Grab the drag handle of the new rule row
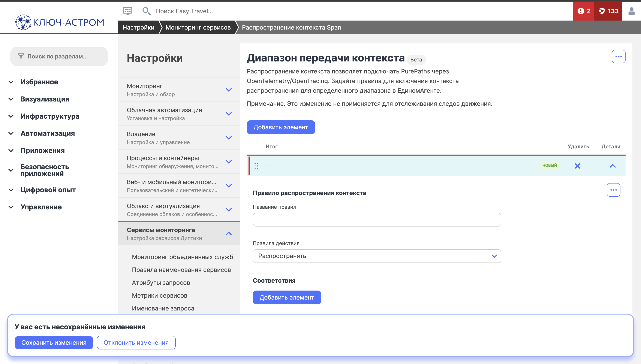This screenshot has height=364, width=641. point(256,166)
